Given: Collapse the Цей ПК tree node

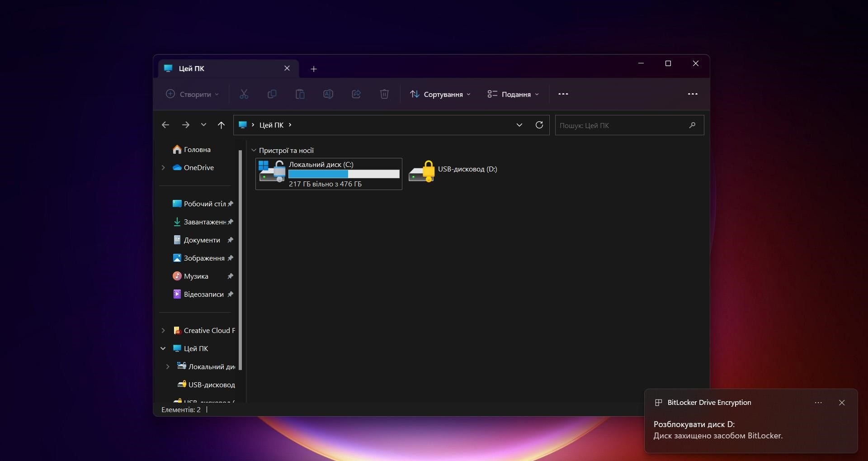Looking at the screenshot, I should (x=163, y=349).
